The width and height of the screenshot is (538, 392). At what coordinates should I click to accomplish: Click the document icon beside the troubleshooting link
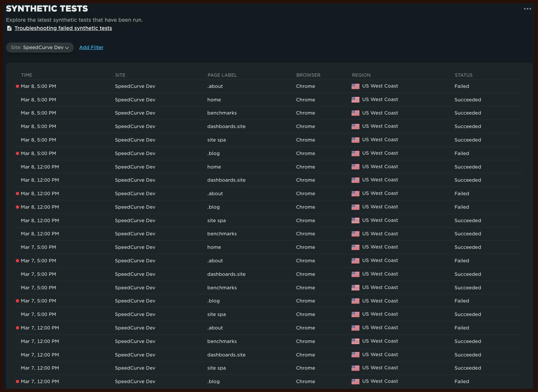[9, 28]
